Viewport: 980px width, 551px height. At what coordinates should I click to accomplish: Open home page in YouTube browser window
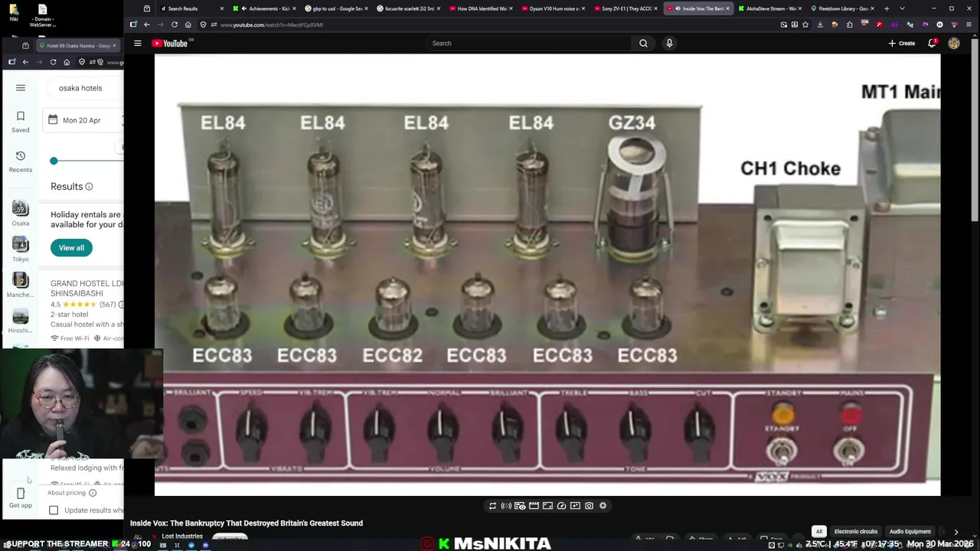tap(188, 24)
